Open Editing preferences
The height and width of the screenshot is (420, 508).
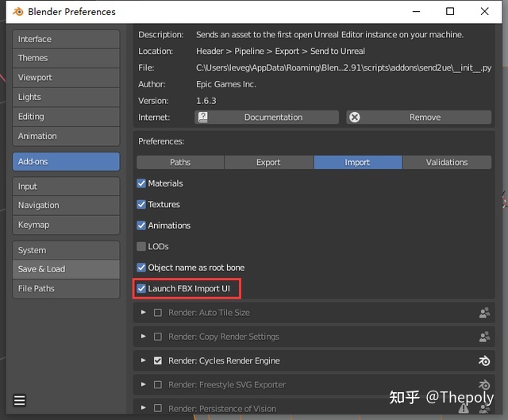[x=66, y=117]
